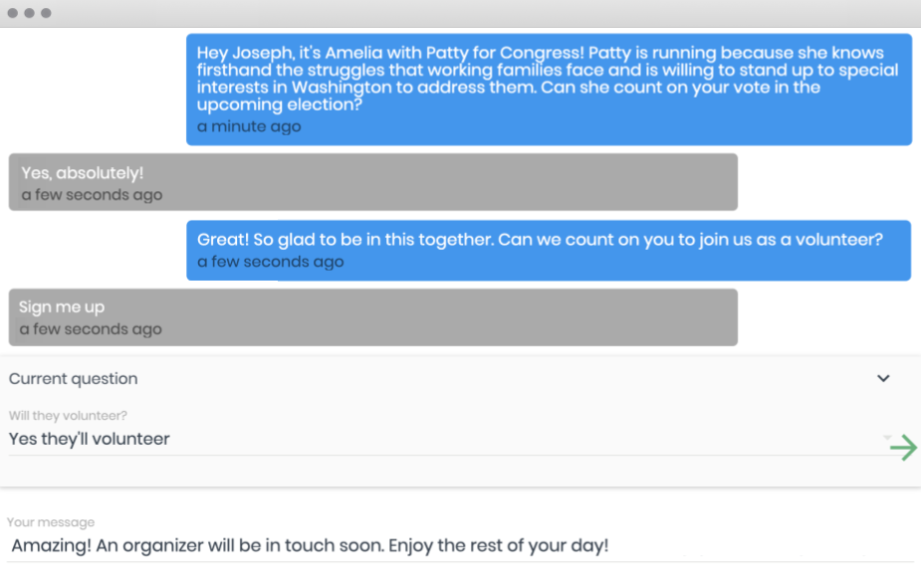This screenshot has width=921, height=588.
Task: Click the "Your message" field label
Action: (51, 522)
